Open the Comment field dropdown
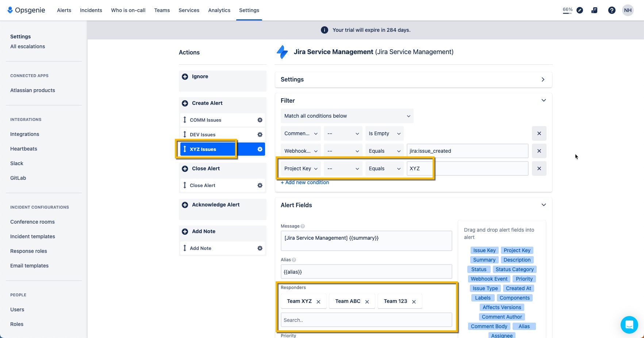 tap(301, 133)
